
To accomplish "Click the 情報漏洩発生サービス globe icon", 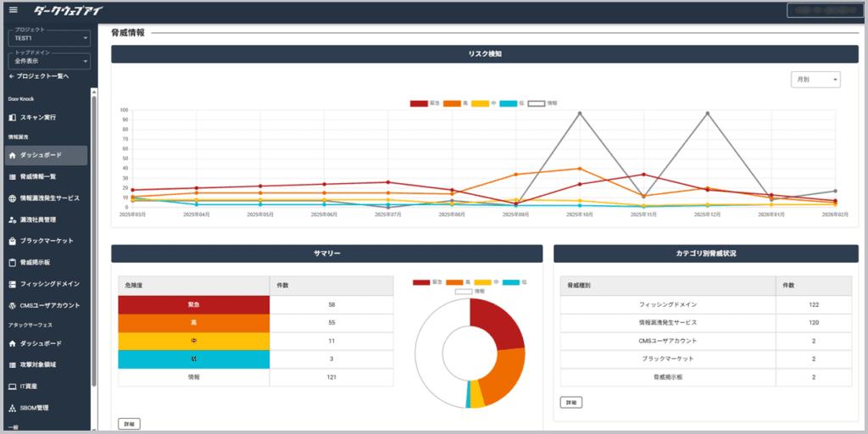I will (12, 198).
